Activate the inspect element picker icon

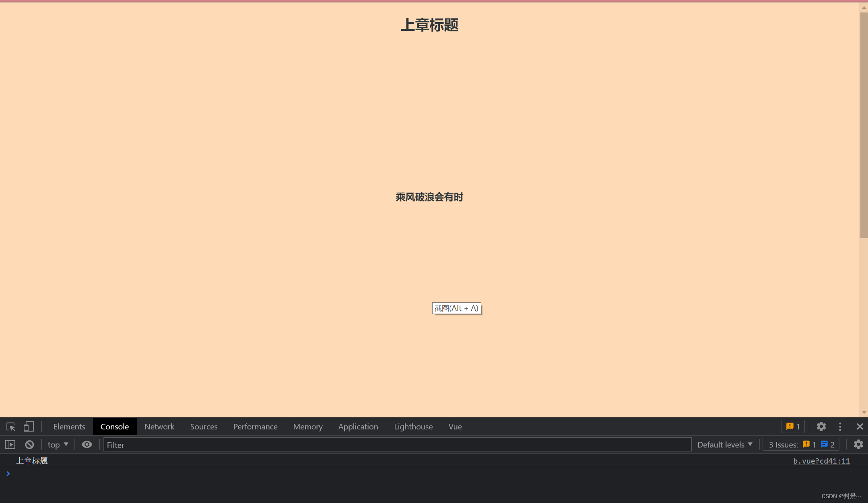[10, 427]
